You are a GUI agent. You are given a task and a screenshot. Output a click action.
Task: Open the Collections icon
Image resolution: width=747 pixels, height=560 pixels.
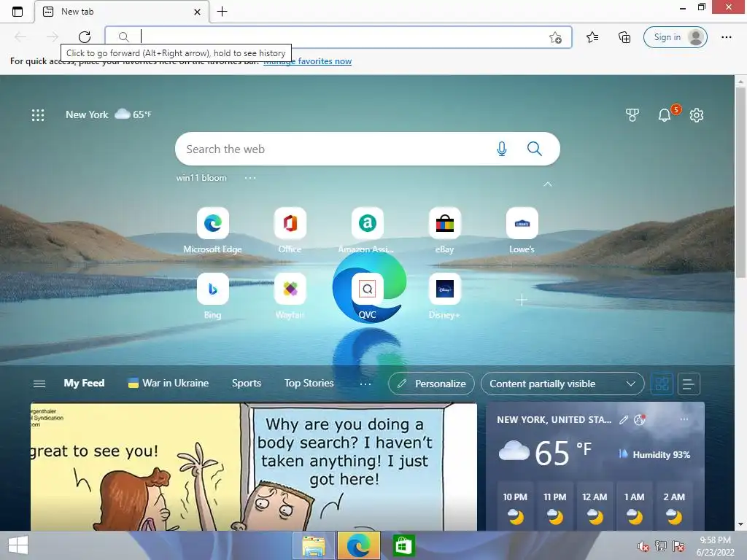tap(624, 37)
